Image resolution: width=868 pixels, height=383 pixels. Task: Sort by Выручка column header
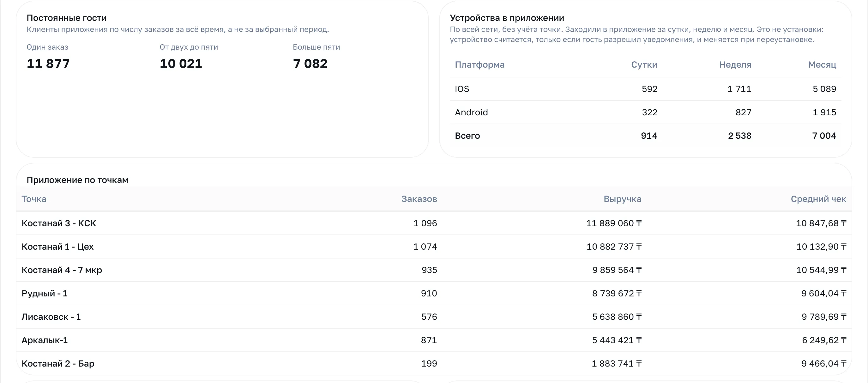point(622,199)
